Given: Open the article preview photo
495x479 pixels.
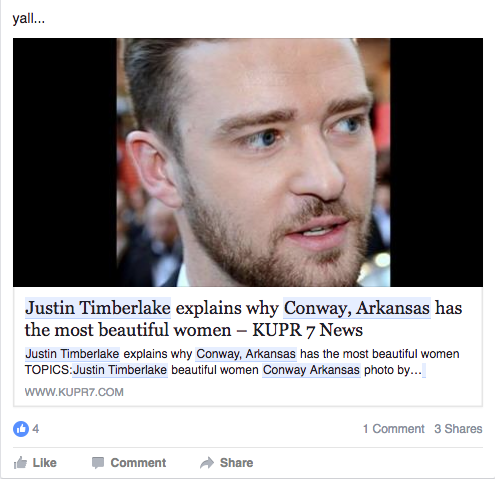Looking at the screenshot, I should coord(248,162).
